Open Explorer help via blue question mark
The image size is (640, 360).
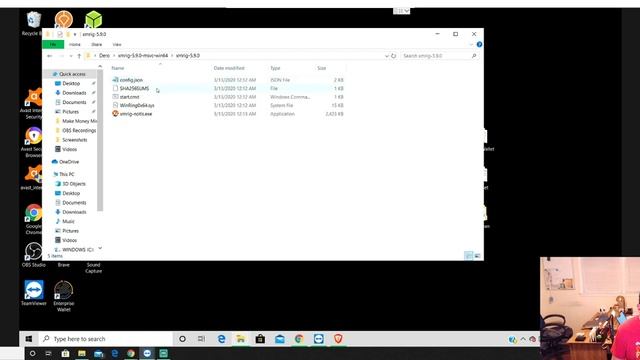(x=479, y=44)
